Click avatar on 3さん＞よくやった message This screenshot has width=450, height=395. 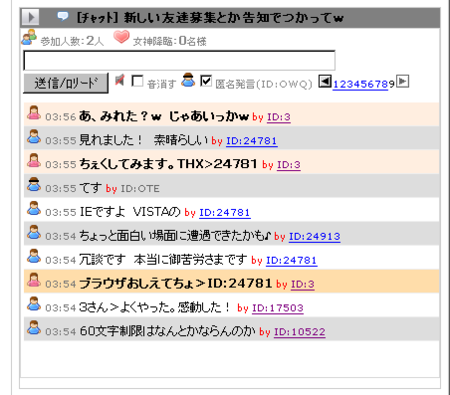click(x=34, y=304)
